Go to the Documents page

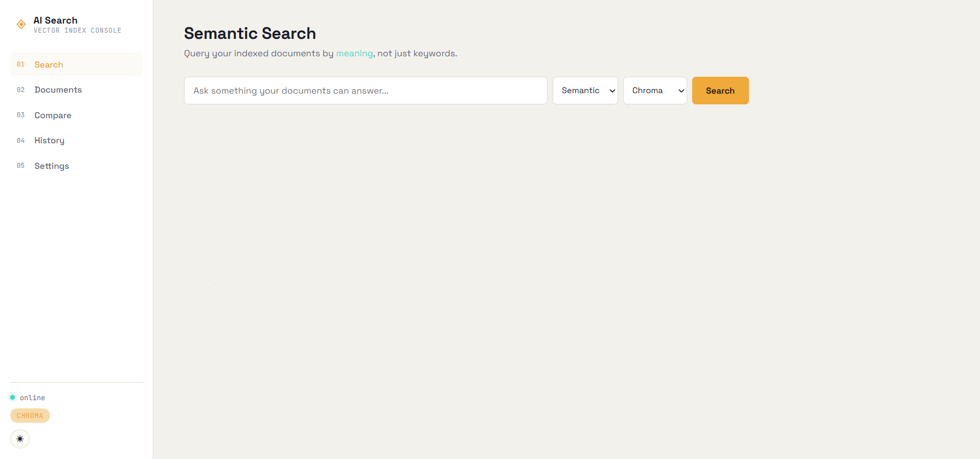tap(76, 90)
